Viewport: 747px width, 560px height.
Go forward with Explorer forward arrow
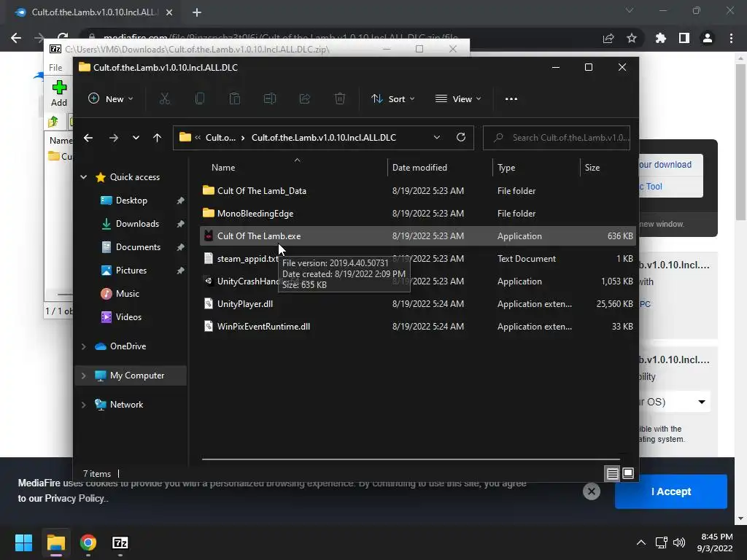(x=113, y=138)
